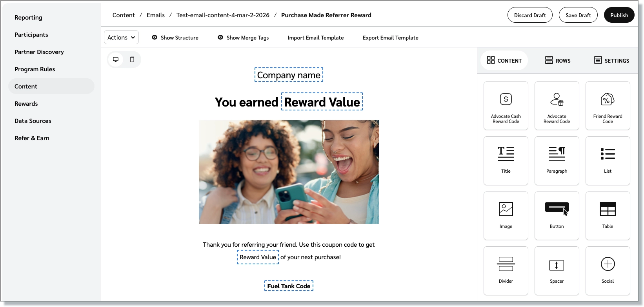
Task: Toggle Show Structure eye option
Action: 175,38
